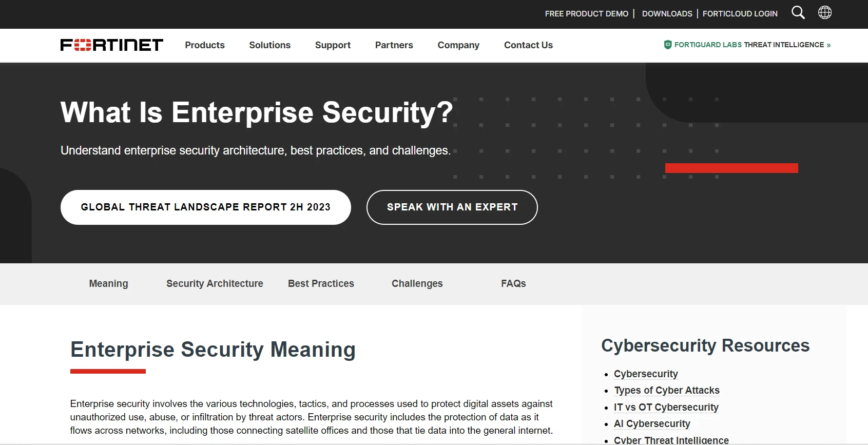The height and width of the screenshot is (445, 868).
Task: Open the globe language selector icon
Action: pyautogui.click(x=825, y=12)
